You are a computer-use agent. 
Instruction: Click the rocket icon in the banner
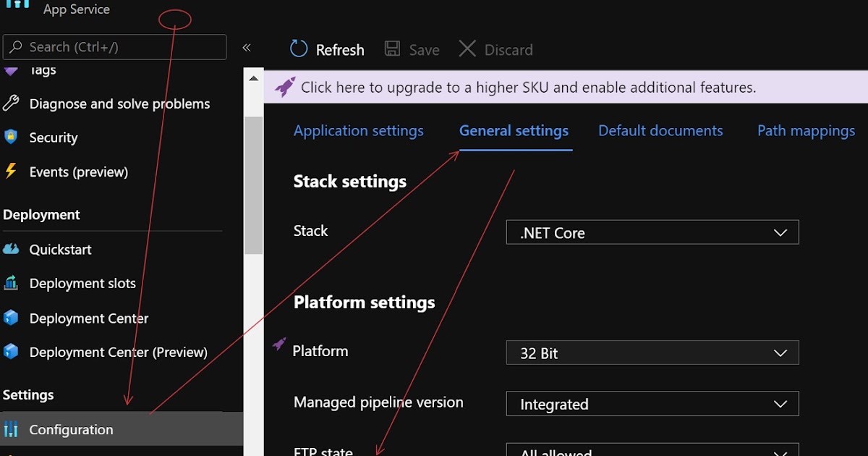click(x=284, y=86)
